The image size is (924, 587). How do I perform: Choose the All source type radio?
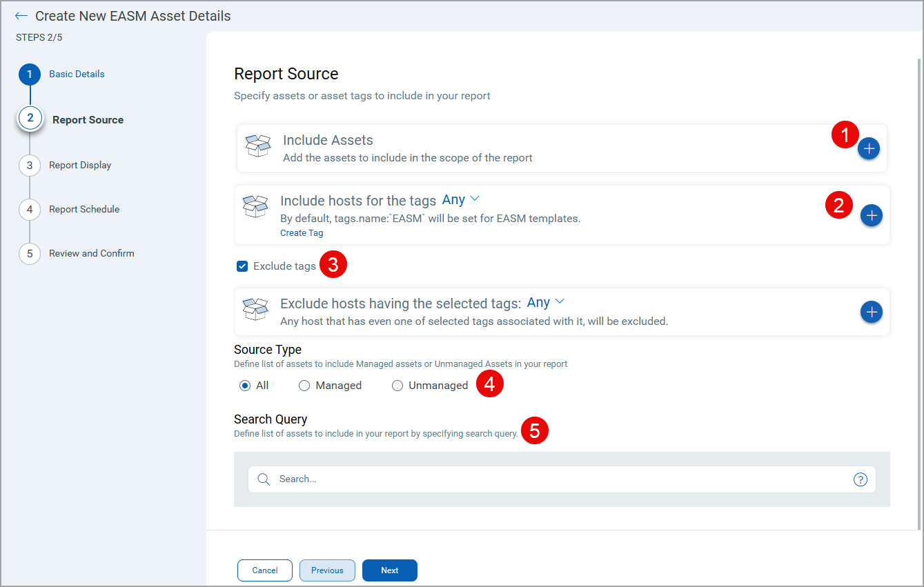[x=245, y=386]
